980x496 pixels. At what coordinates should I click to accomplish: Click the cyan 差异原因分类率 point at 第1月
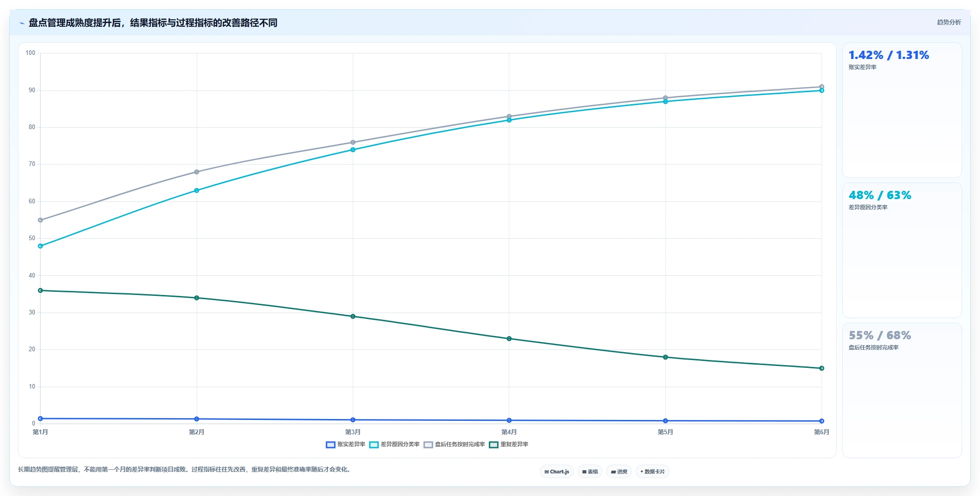pos(41,246)
